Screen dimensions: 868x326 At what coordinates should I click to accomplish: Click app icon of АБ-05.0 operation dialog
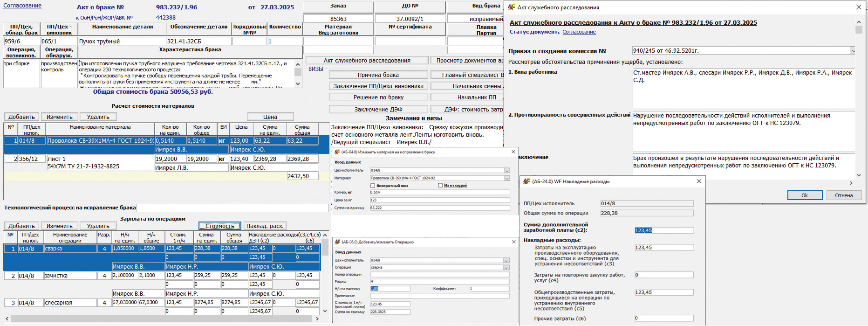338,242
